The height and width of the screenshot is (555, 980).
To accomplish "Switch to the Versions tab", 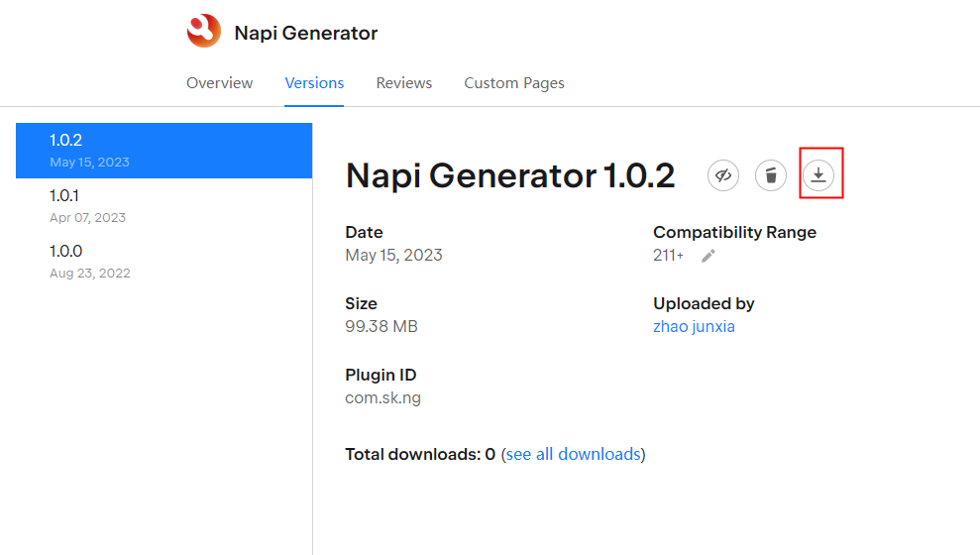I will pyautogui.click(x=314, y=83).
